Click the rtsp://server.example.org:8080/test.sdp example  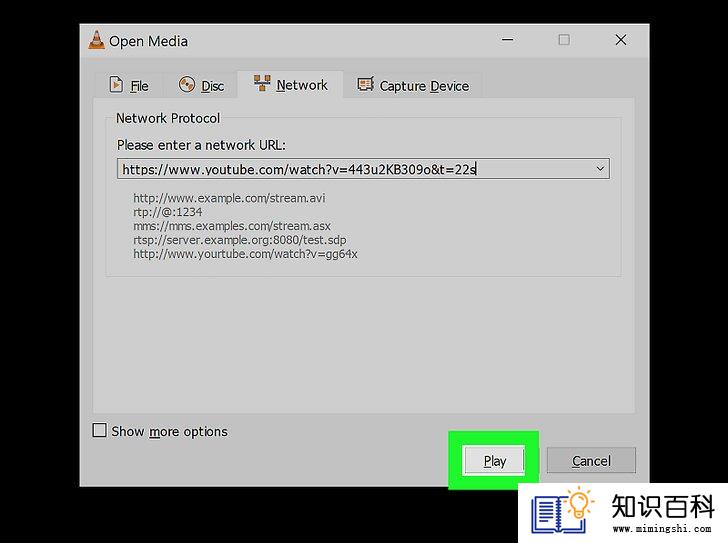[x=240, y=240]
